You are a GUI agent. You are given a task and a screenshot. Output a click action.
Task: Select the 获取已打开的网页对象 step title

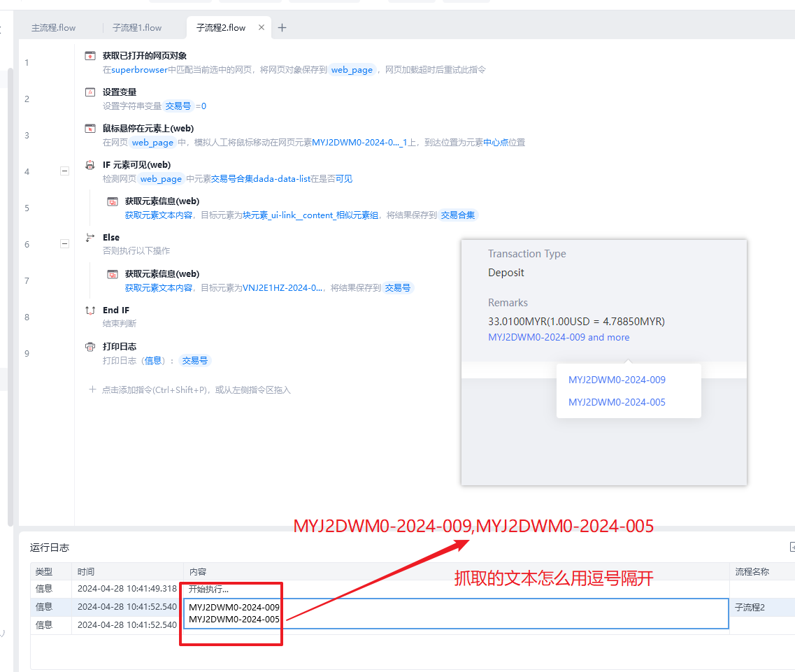[x=145, y=55]
